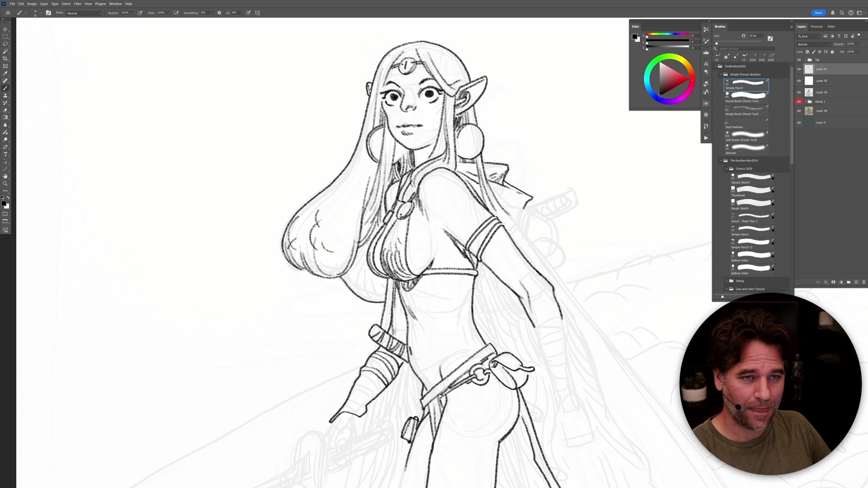Select the Eyedropper tool

[x=5, y=73]
